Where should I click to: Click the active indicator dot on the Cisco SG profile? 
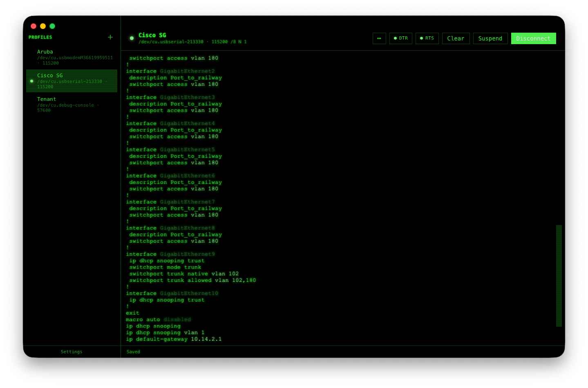point(32,81)
